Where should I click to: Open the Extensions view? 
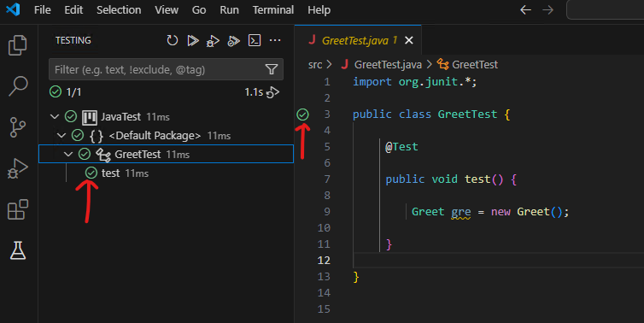(x=18, y=209)
